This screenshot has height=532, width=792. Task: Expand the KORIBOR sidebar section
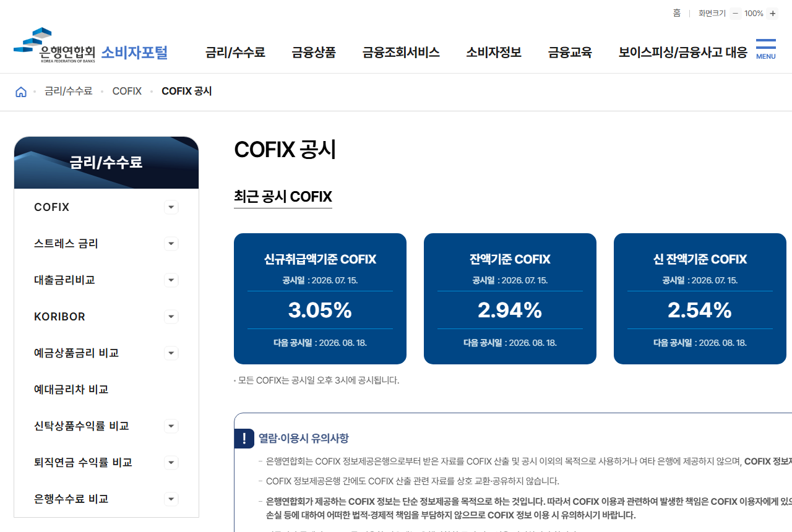[x=171, y=317]
